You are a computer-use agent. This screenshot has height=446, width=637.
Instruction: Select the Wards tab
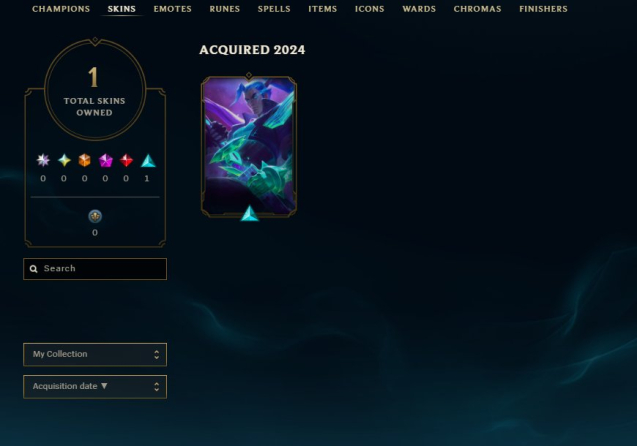click(419, 9)
